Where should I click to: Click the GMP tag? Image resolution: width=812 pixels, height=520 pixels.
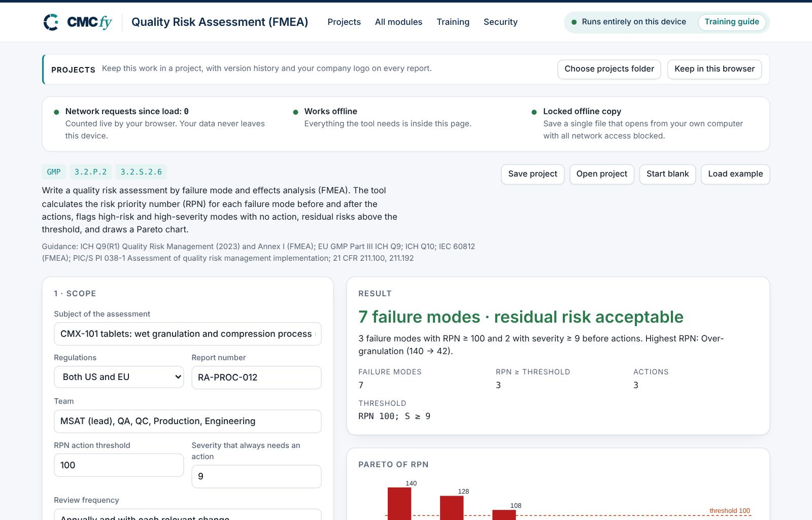tap(54, 172)
